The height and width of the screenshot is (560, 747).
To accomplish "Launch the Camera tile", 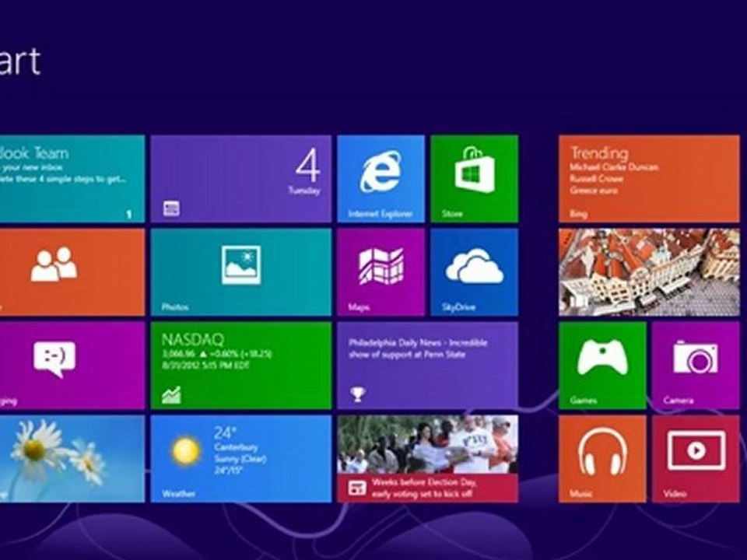I will coord(696,366).
